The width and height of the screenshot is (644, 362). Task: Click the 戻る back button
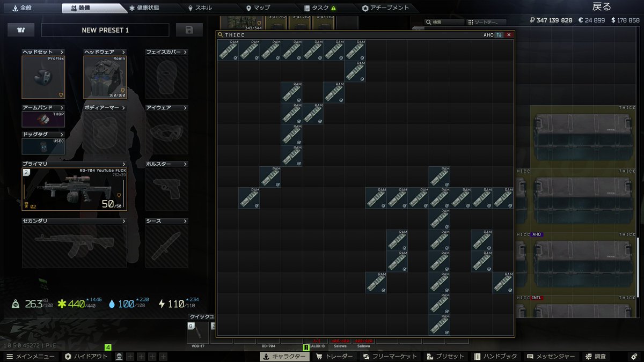click(x=601, y=7)
